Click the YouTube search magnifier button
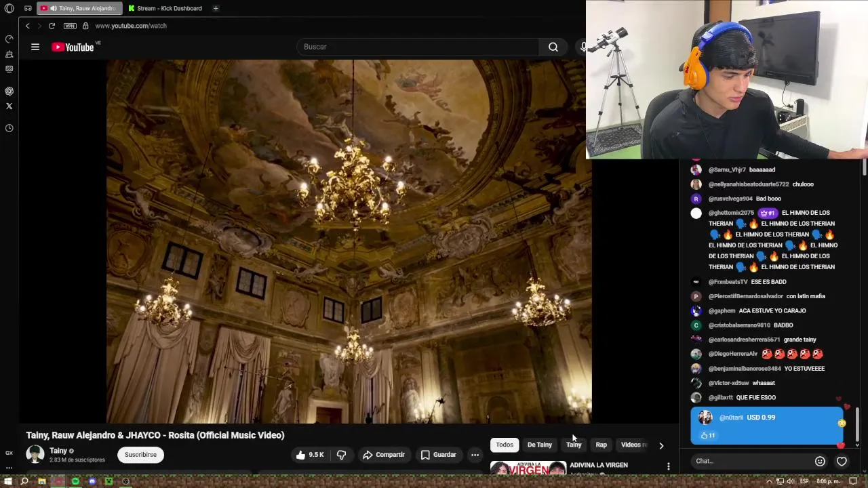 coord(553,47)
